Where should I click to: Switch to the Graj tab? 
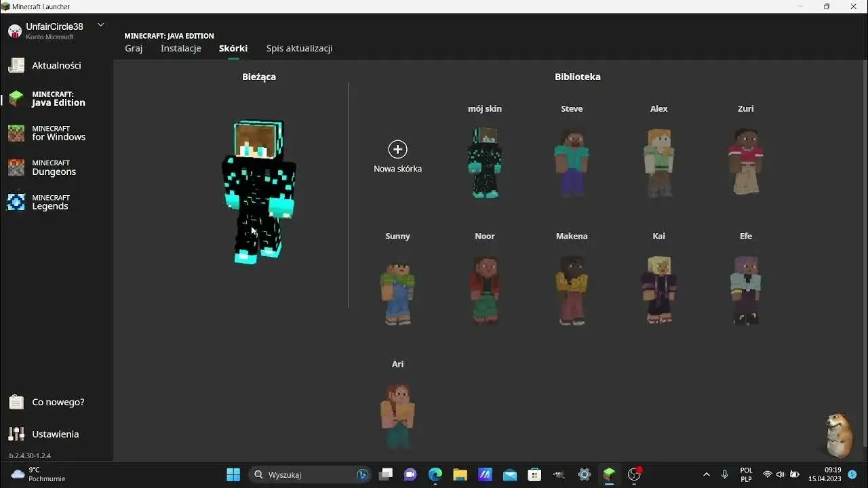(x=134, y=48)
